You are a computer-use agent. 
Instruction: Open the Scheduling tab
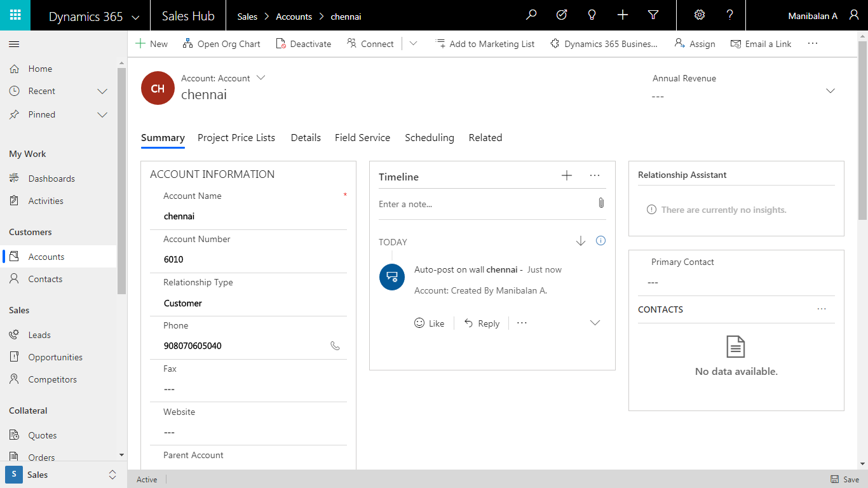430,137
